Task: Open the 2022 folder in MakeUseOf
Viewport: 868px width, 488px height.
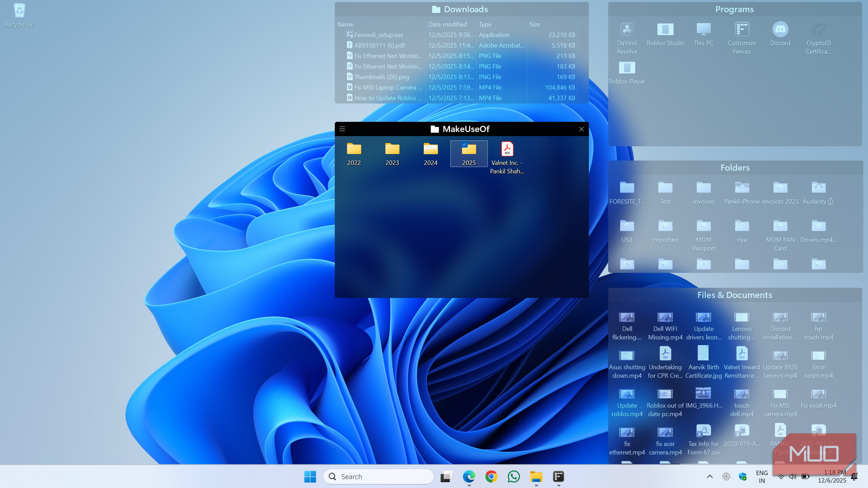Action: point(354,154)
